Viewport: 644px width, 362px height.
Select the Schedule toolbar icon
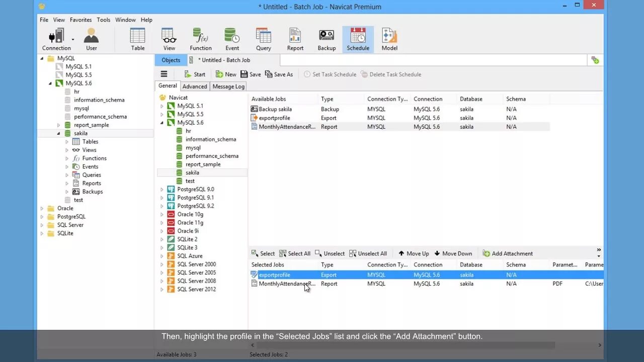pos(358,39)
